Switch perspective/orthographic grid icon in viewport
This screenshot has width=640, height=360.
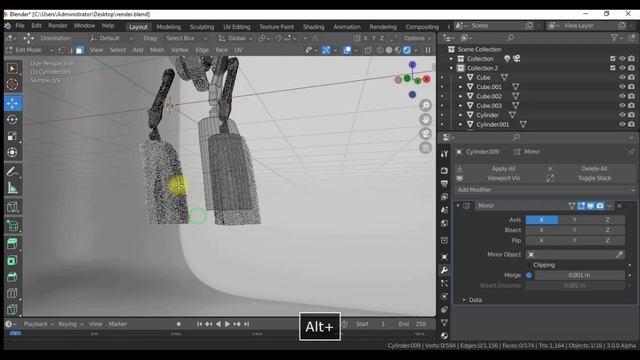pos(425,148)
